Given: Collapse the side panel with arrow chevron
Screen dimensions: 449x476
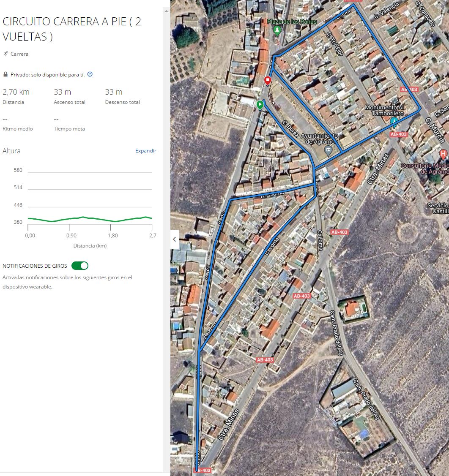Looking at the screenshot, I should [x=175, y=239].
